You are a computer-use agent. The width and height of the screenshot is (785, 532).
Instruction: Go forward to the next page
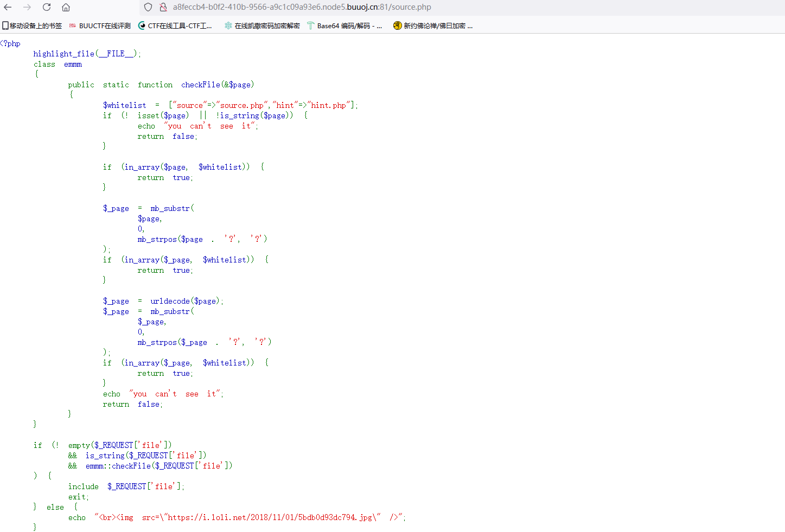[27, 7]
